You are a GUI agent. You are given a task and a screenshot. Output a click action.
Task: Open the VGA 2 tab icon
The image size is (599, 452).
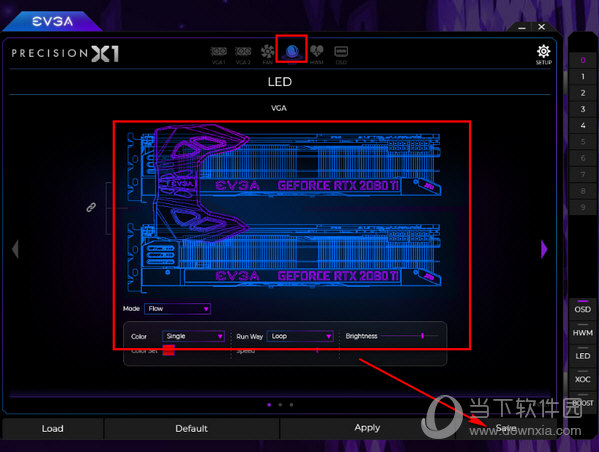pos(243,55)
